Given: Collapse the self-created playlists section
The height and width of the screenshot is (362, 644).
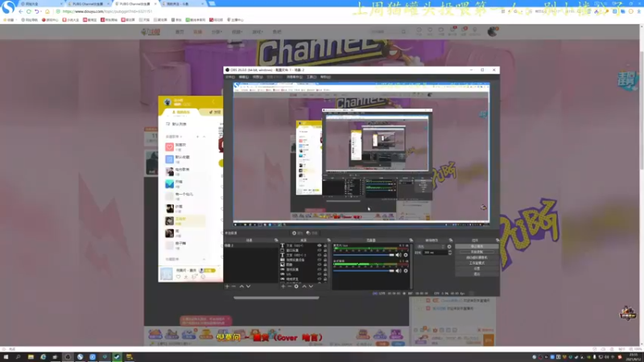Looking at the screenshot, I should tap(204, 136).
